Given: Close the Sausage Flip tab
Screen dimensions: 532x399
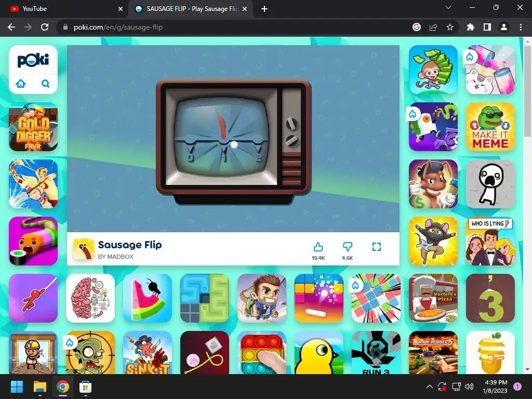Looking at the screenshot, I should pos(245,9).
